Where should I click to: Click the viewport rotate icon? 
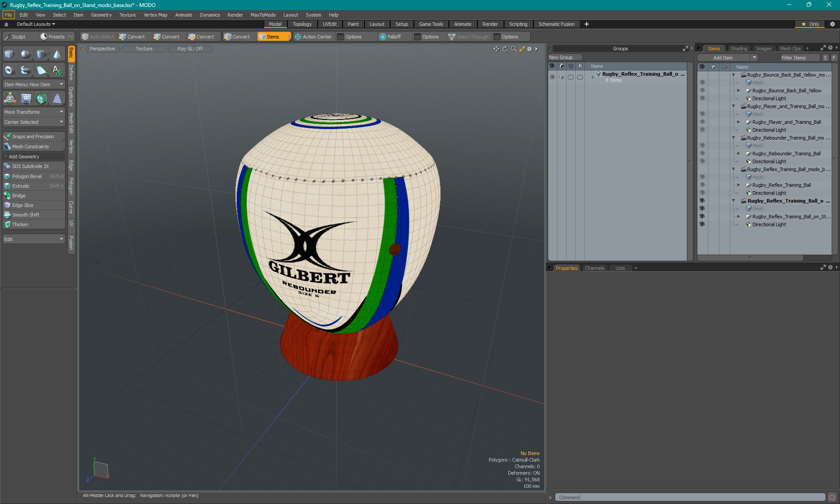[x=505, y=49]
